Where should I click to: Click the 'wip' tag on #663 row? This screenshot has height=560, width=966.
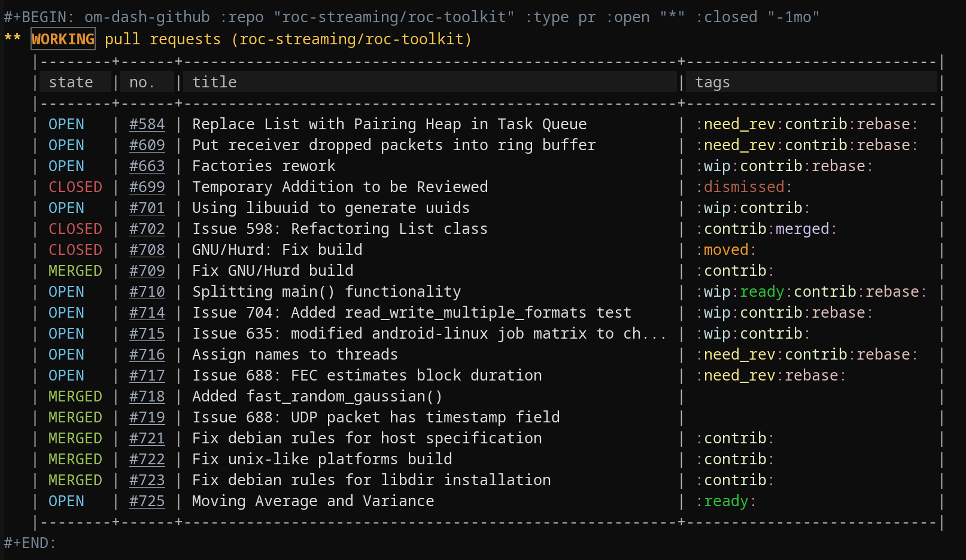pyautogui.click(x=717, y=166)
